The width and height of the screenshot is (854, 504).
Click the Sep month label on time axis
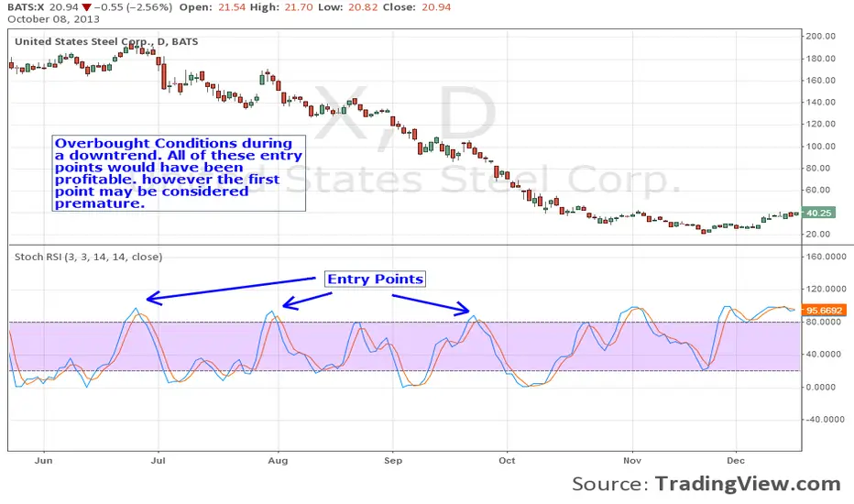(393, 460)
